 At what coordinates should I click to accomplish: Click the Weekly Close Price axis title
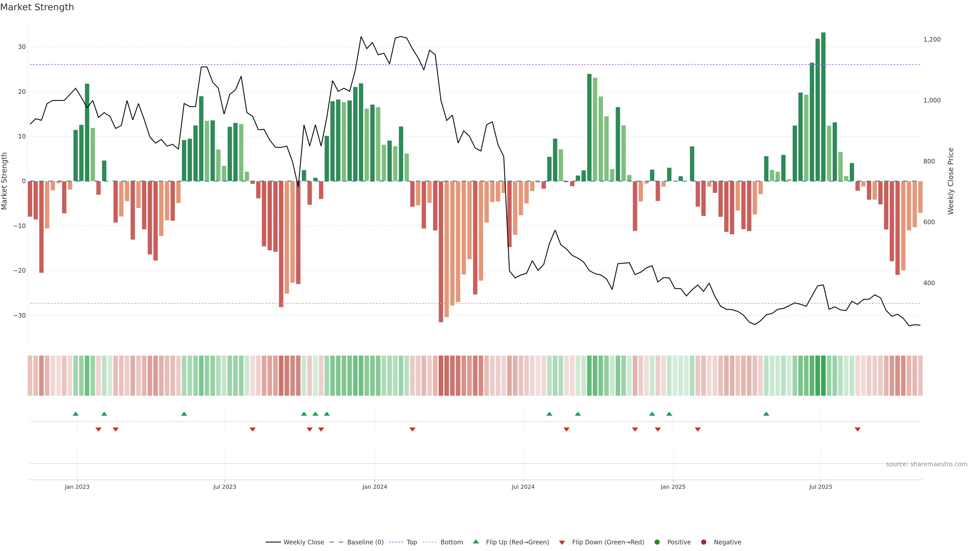click(x=951, y=181)
